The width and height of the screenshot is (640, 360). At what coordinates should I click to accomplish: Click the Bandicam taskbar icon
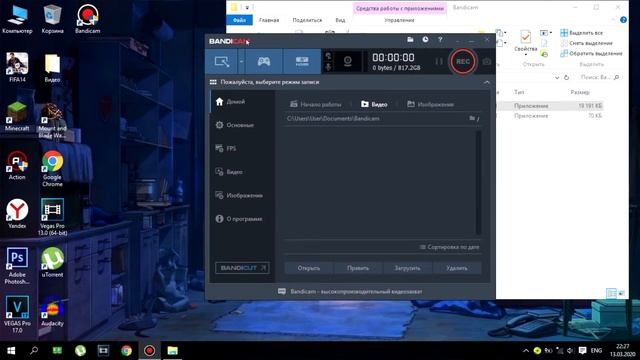point(149,350)
